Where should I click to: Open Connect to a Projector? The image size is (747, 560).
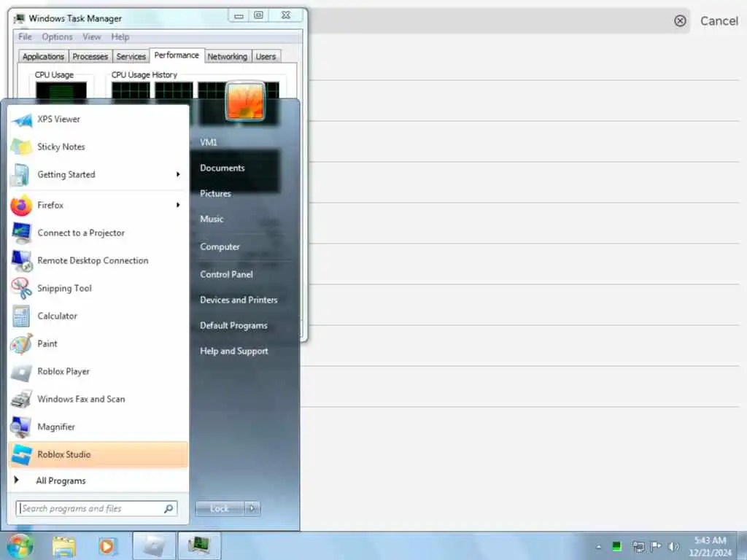coord(98,233)
